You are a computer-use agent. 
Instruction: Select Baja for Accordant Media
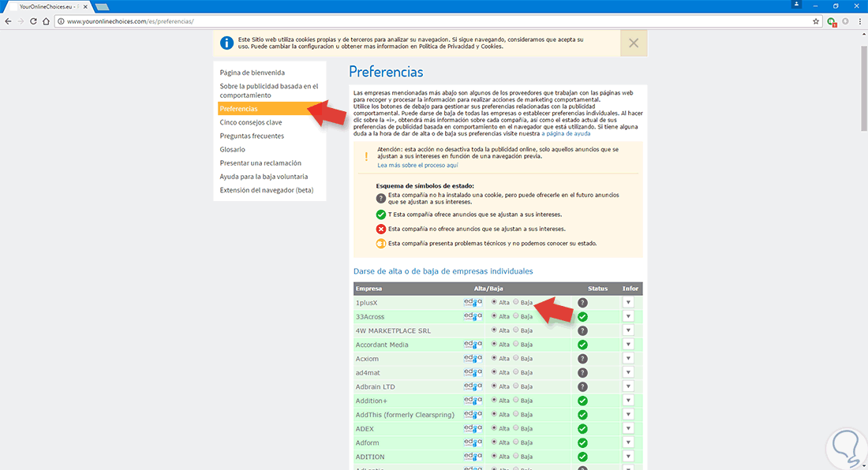pyautogui.click(x=516, y=344)
